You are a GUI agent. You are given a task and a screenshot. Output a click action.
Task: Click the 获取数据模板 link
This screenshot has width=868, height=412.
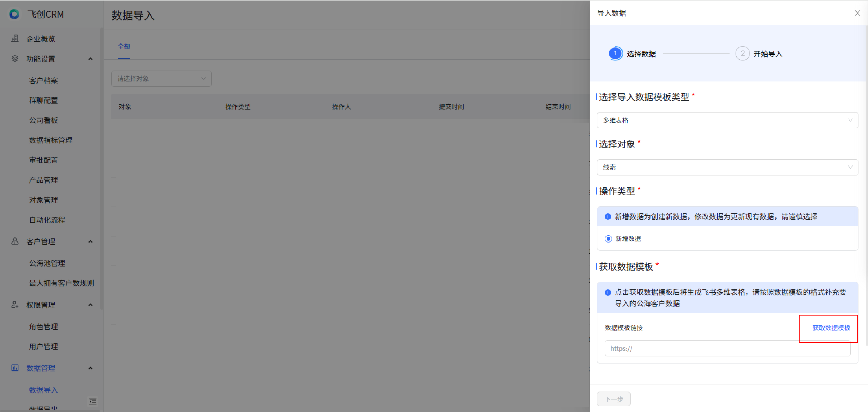[x=831, y=328]
